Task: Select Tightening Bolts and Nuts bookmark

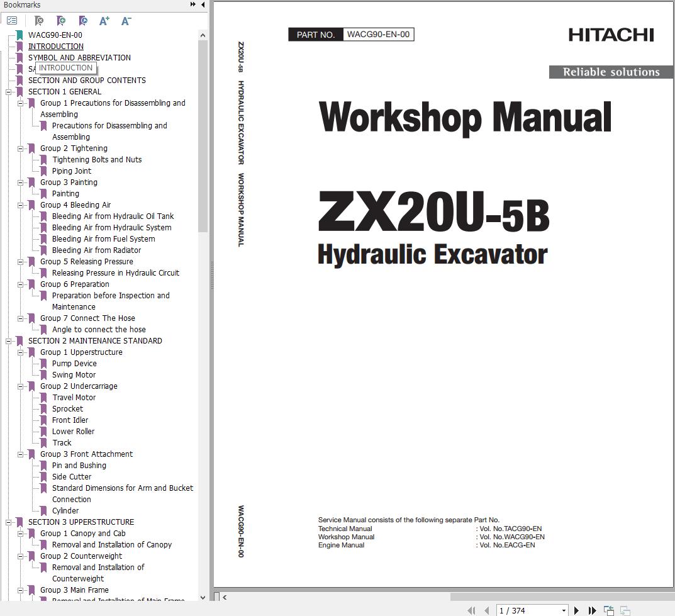Action: tap(97, 159)
